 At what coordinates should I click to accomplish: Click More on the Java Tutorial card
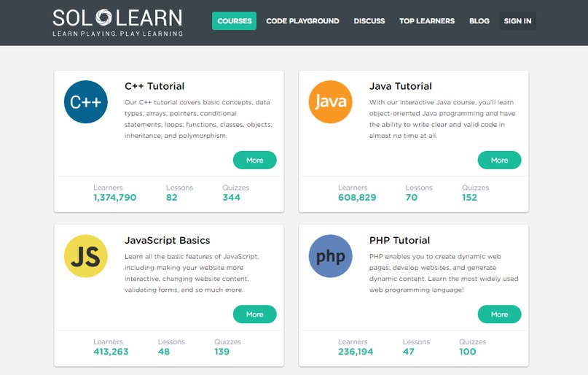point(500,161)
